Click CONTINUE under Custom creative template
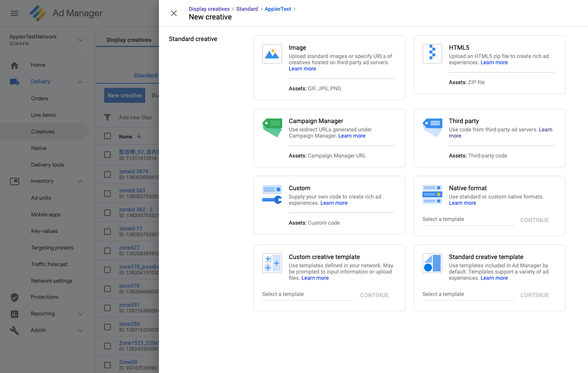This screenshot has width=588, height=373. 374,295
